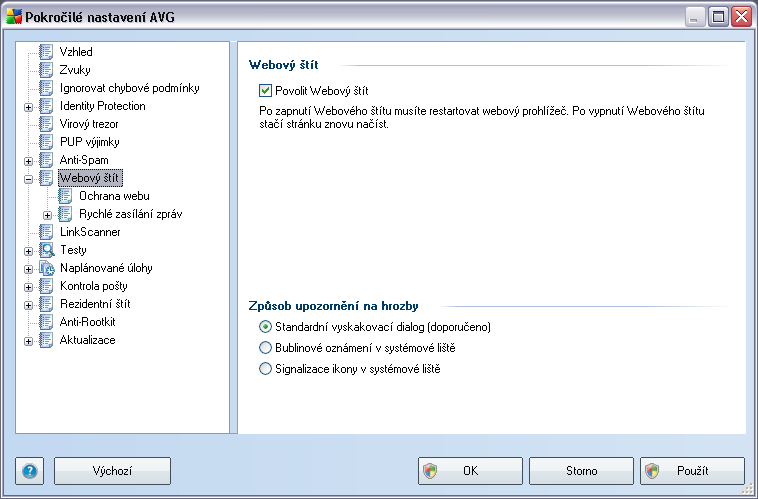The height and width of the screenshot is (499, 758).
Task: Uncheck Povolit Webový štít checkbox
Action: (x=265, y=90)
